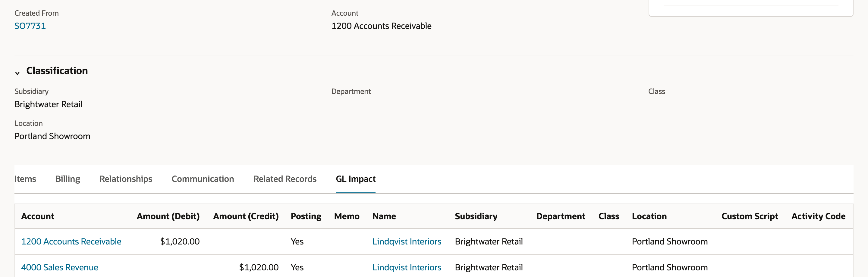The height and width of the screenshot is (277, 868).
Task: Open Lindqvist Interiors in the Sales Revenue row
Action: [x=407, y=267]
